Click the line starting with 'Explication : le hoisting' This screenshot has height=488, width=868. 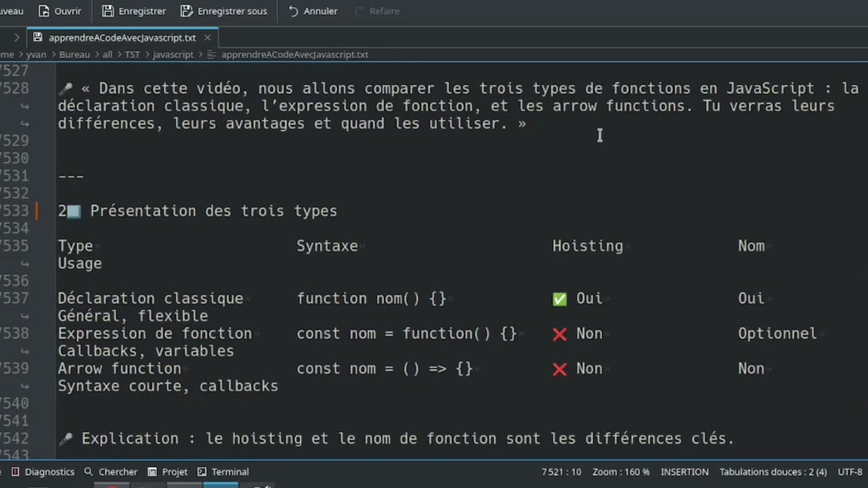[x=396, y=439]
